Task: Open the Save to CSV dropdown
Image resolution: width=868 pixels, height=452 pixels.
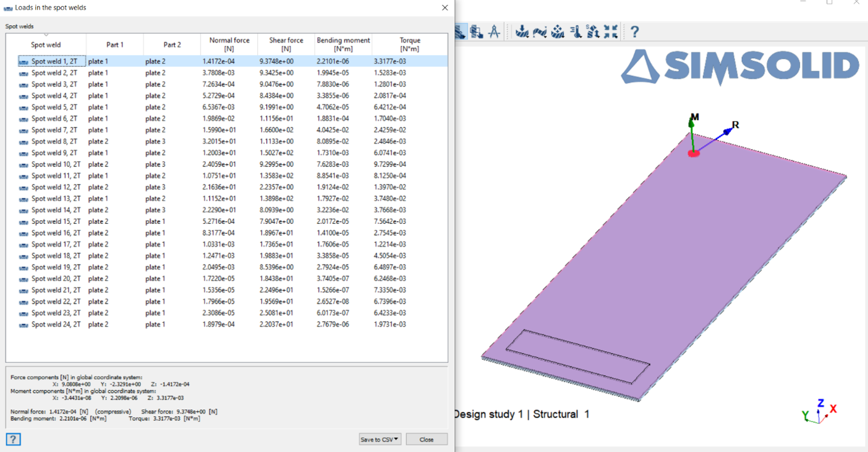Action: [x=380, y=439]
